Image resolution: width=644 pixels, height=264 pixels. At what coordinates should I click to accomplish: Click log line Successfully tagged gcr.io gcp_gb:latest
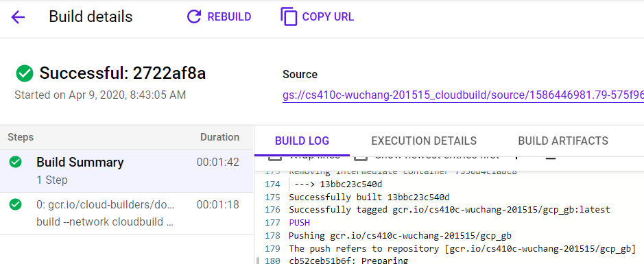pos(449,210)
